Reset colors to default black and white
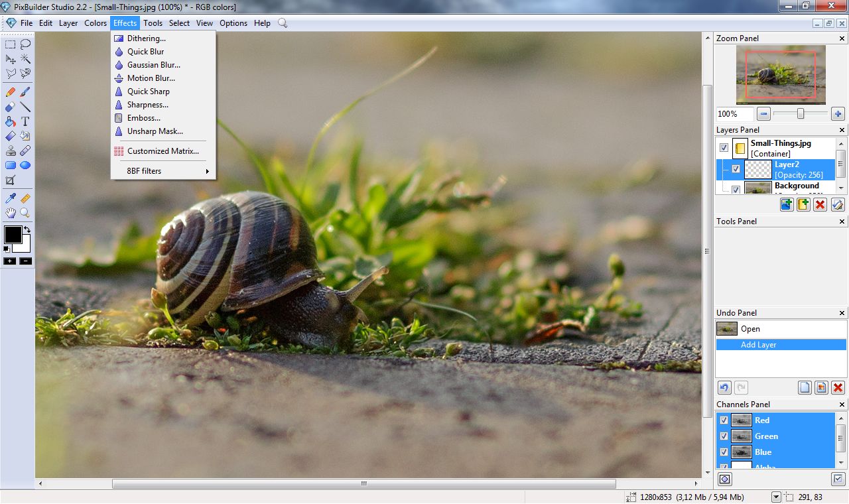Screen dimensions: 849x504 7,249
